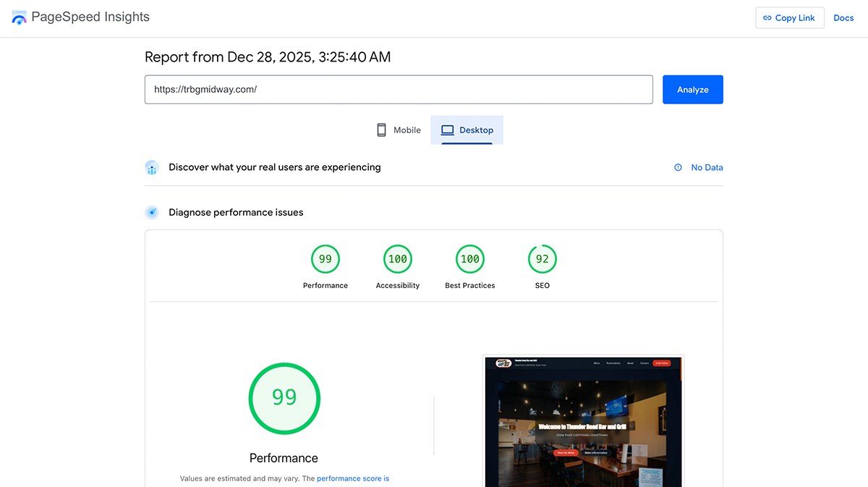Select the Accessibility 100 score gauge
The height and width of the screenshot is (487, 868).
397,258
